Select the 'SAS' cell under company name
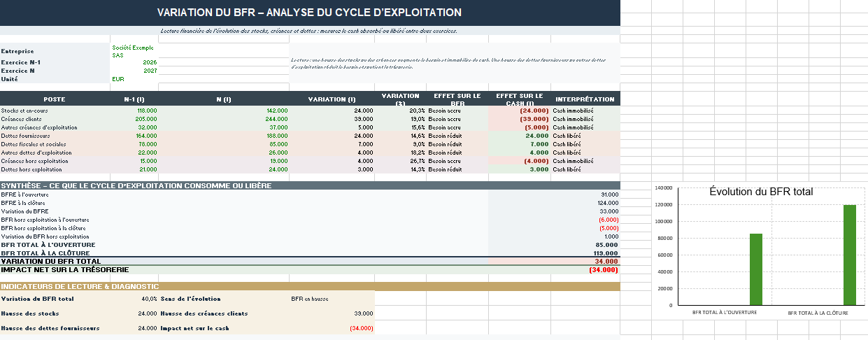This screenshot has width=868, height=340. tap(118, 55)
